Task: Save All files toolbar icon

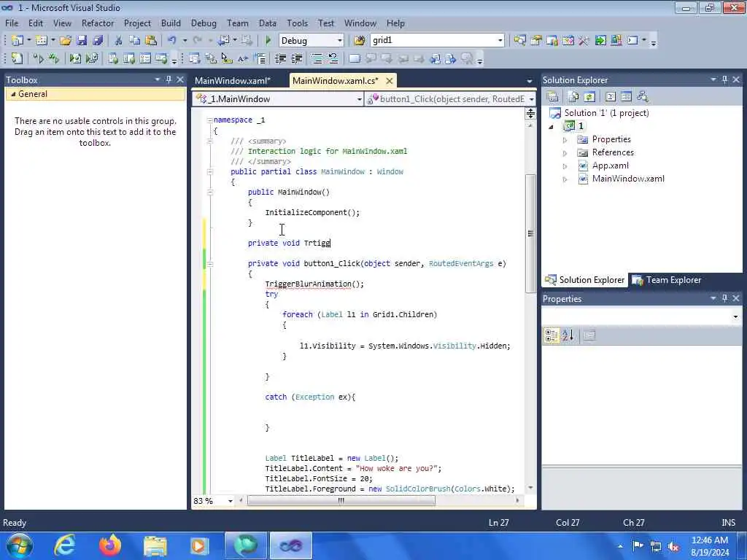Action: [x=98, y=41]
